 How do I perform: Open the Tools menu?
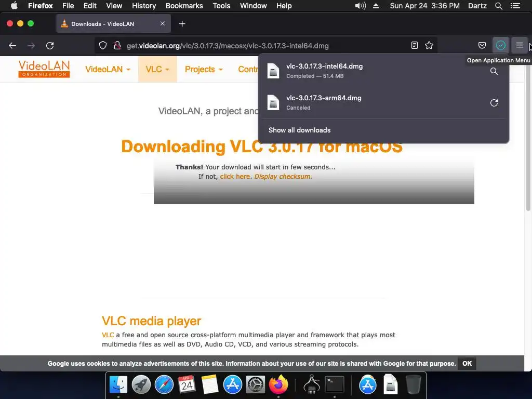point(221,6)
